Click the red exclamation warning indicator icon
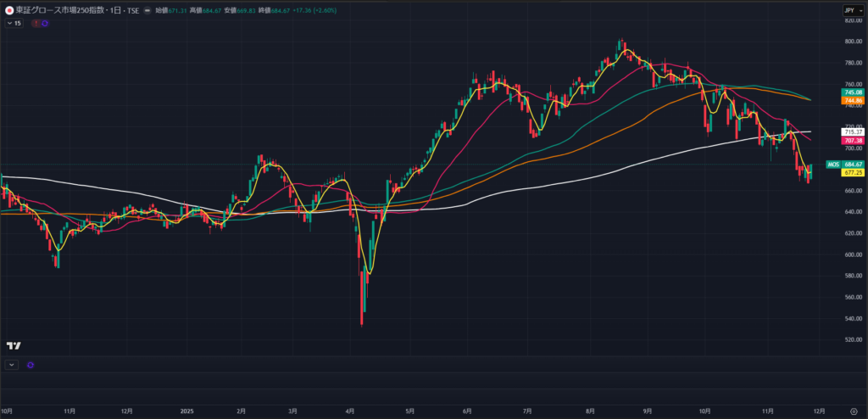868x419 pixels. (36, 23)
